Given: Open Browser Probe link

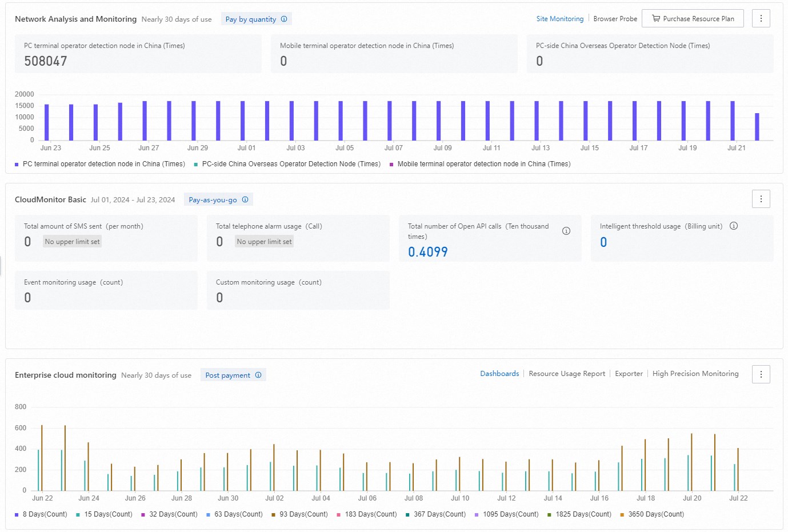Looking at the screenshot, I should point(615,19).
